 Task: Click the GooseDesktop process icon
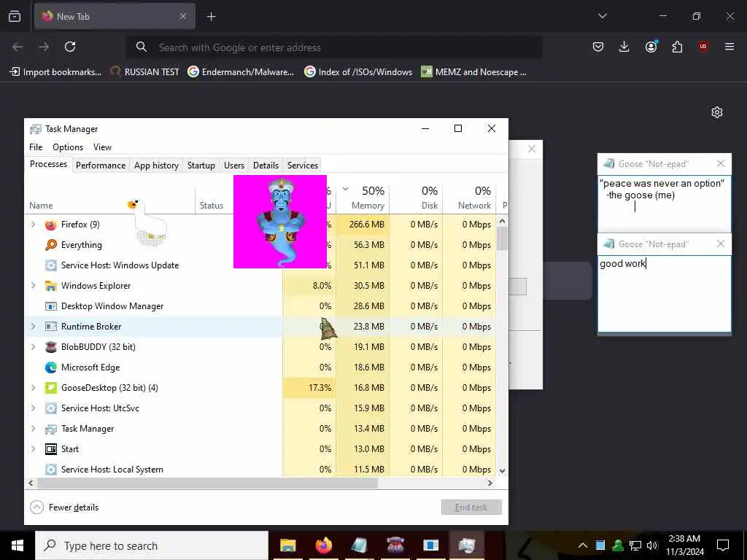50,388
